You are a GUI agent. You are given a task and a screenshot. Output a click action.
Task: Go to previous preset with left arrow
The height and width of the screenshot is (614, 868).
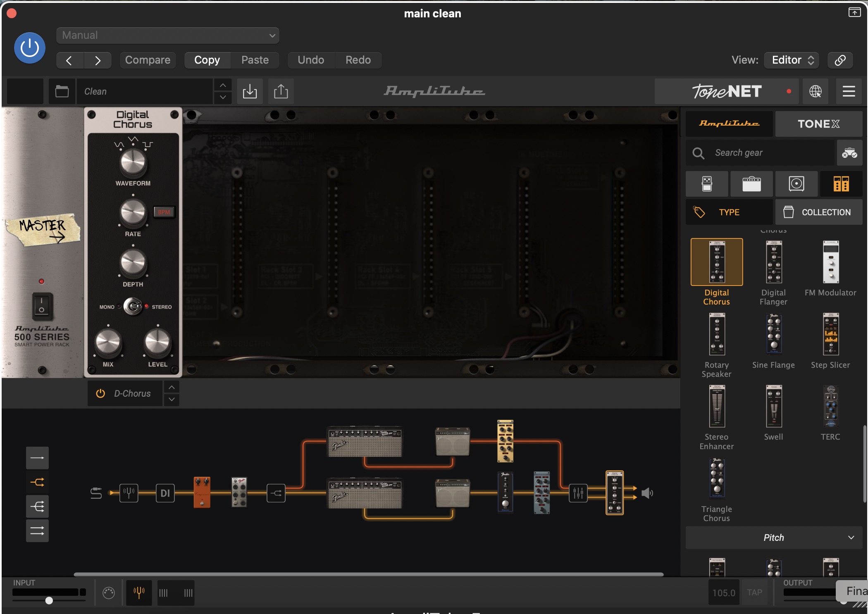(69, 60)
